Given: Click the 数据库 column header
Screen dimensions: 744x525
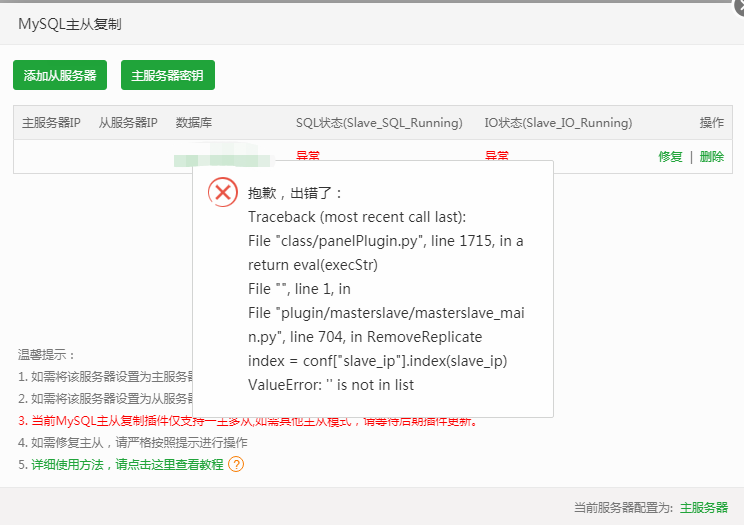Looking at the screenshot, I should coord(194,123).
